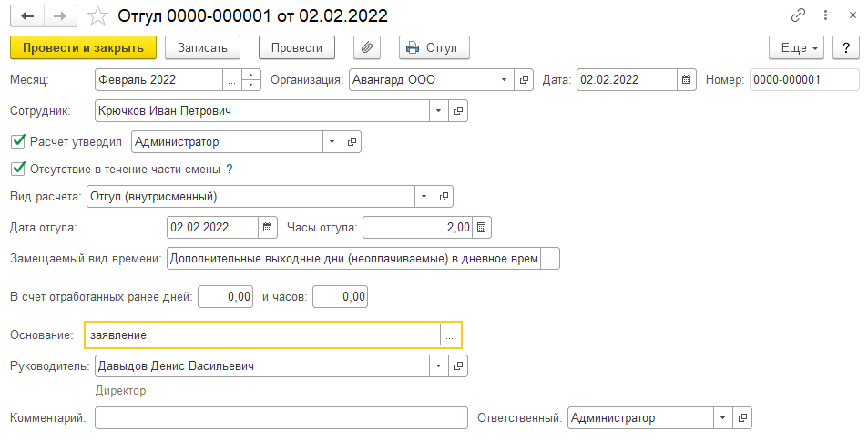Copy the document link via chain icon
Screen dimensions: 868x442
click(x=799, y=15)
